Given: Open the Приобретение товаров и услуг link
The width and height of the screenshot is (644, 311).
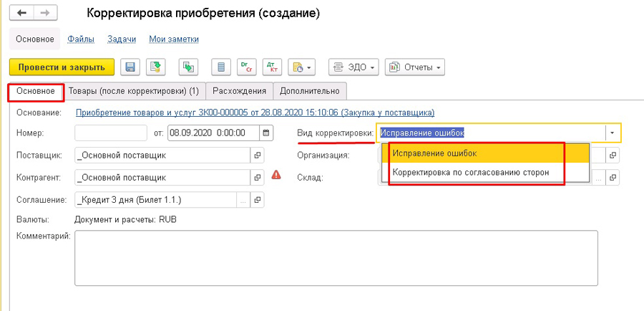Looking at the screenshot, I should [x=255, y=113].
